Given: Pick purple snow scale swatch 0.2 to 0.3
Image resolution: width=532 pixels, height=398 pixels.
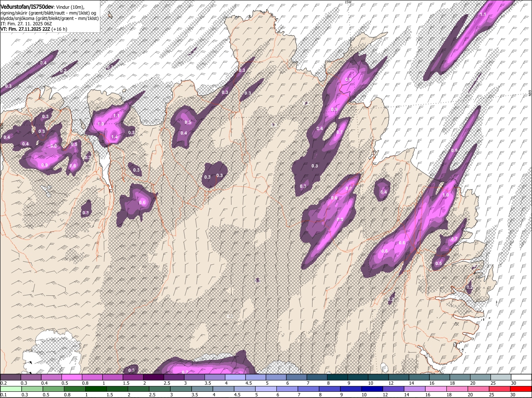Looking at the screenshot, I should click(10, 377).
